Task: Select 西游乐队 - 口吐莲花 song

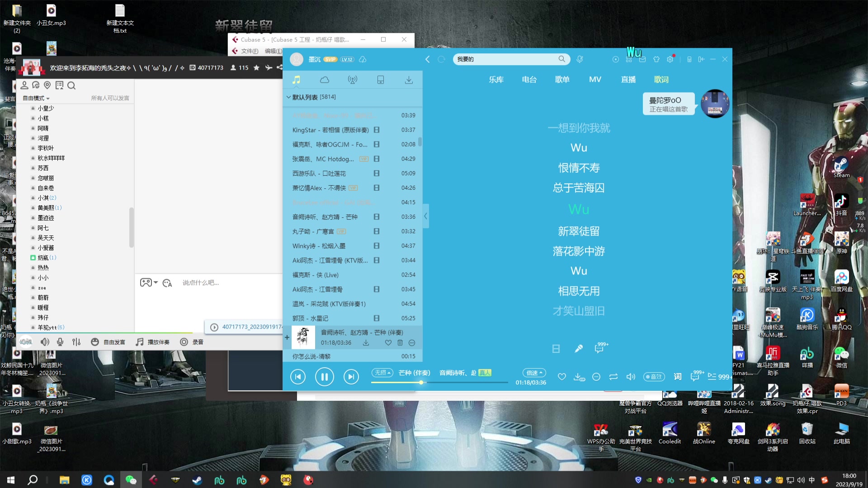Action: [353, 174]
